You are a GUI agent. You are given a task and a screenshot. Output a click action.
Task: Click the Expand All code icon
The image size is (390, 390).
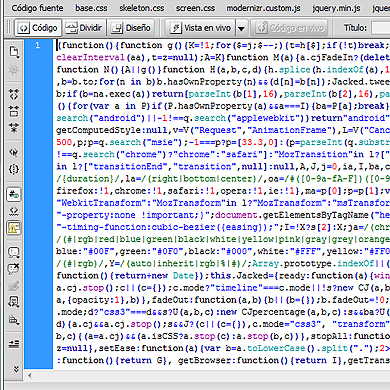tap(14, 128)
